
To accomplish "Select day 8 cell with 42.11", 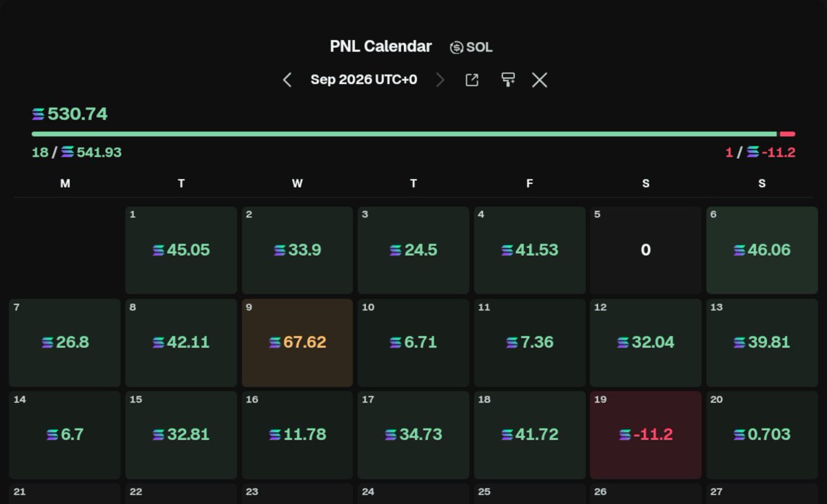I will click(x=181, y=343).
